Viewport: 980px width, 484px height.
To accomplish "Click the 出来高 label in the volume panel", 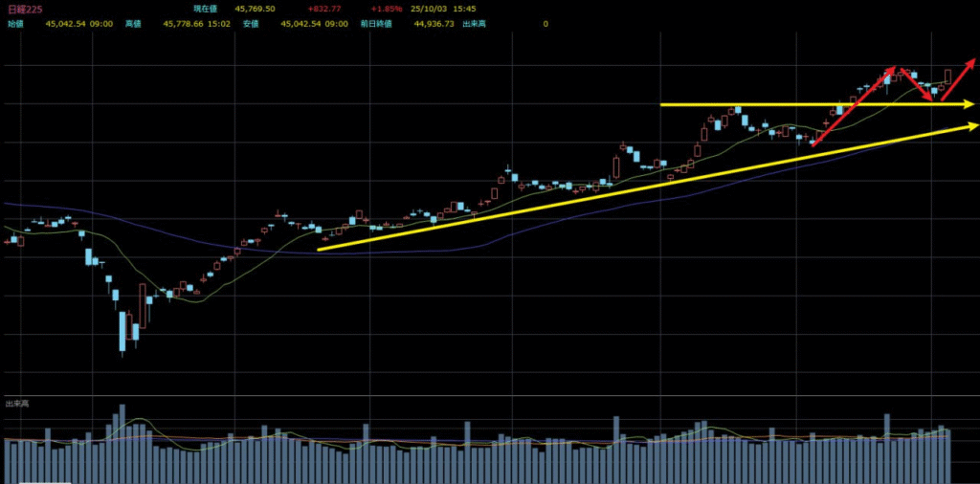I will (x=17, y=405).
